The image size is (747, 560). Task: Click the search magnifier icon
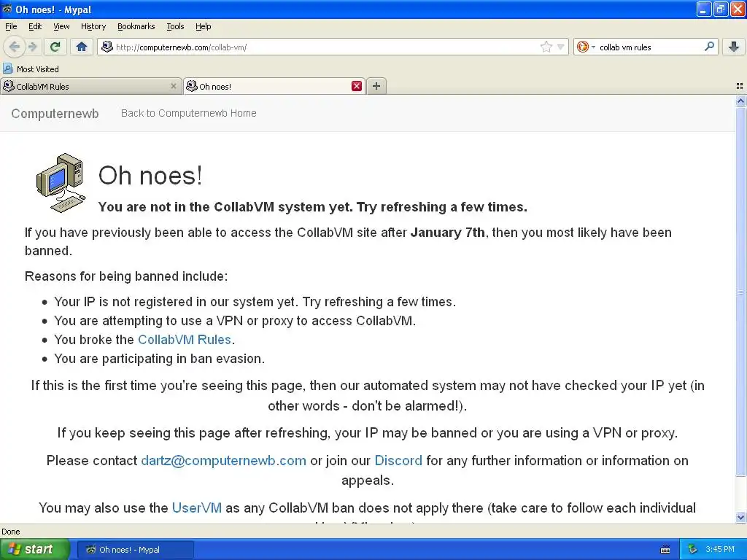pos(709,47)
